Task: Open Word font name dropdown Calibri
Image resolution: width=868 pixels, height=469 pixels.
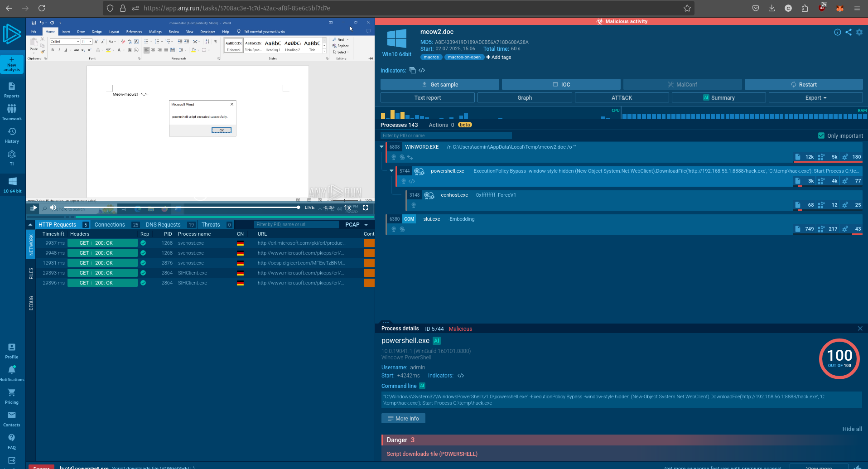Action: (x=78, y=42)
